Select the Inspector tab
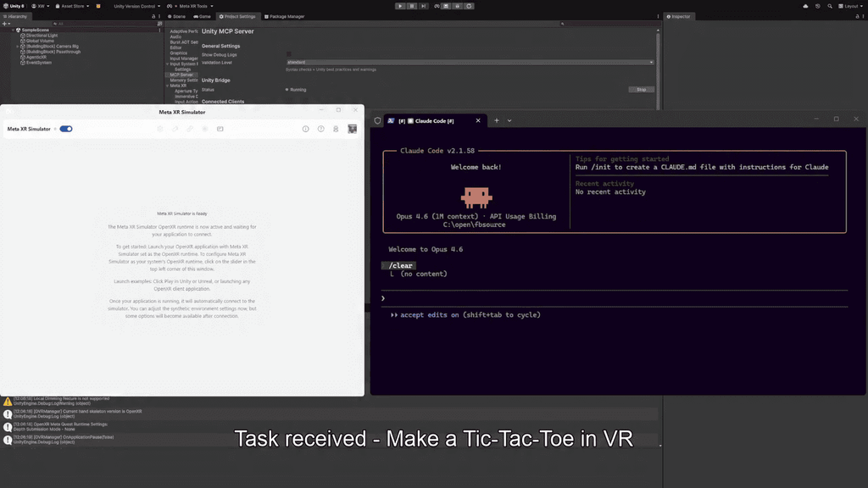The height and width of the screenshot is (488, 868). tap(679, 17)
